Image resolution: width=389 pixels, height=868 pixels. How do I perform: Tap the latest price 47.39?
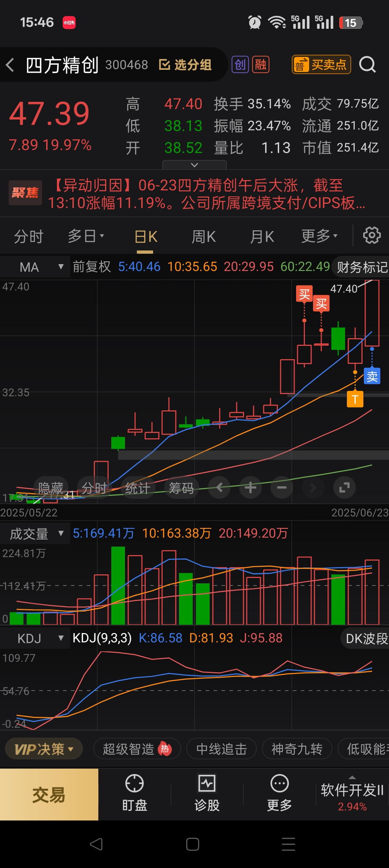click(x=49, y=114)
